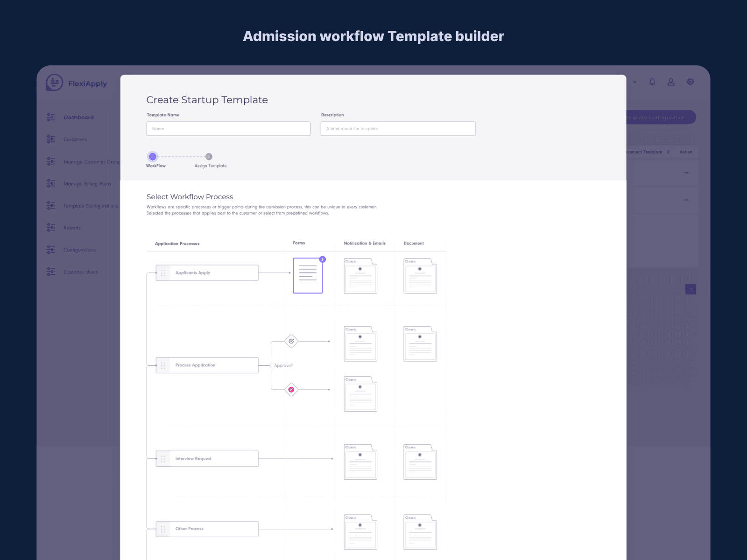
Task: Click the Template Configuration button behind the dialog
Action: pos(661,117)
